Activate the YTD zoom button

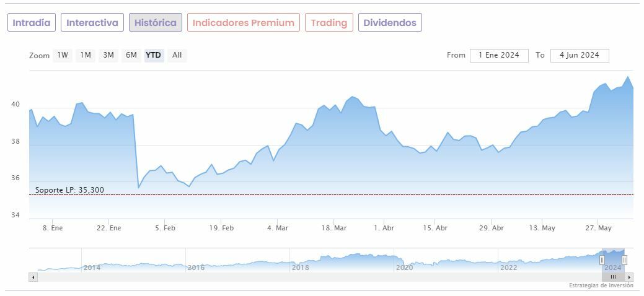pos(154,55)
